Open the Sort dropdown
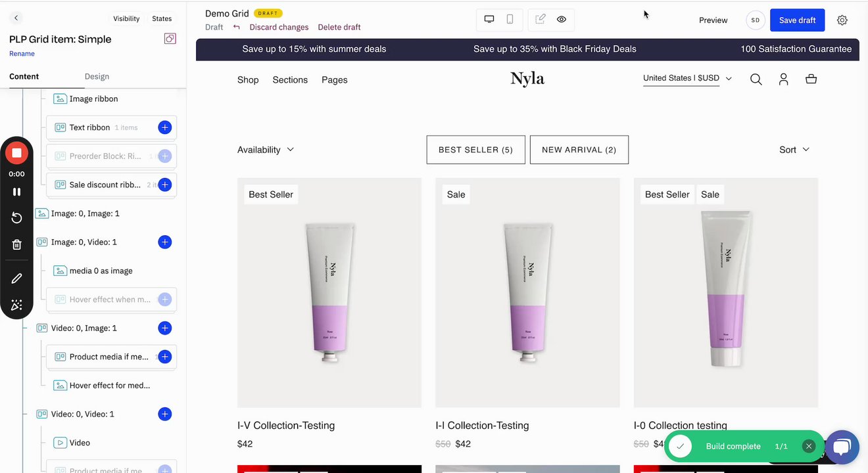The height and width of the screenshot is (473, 868). click(x=794, y=150)
